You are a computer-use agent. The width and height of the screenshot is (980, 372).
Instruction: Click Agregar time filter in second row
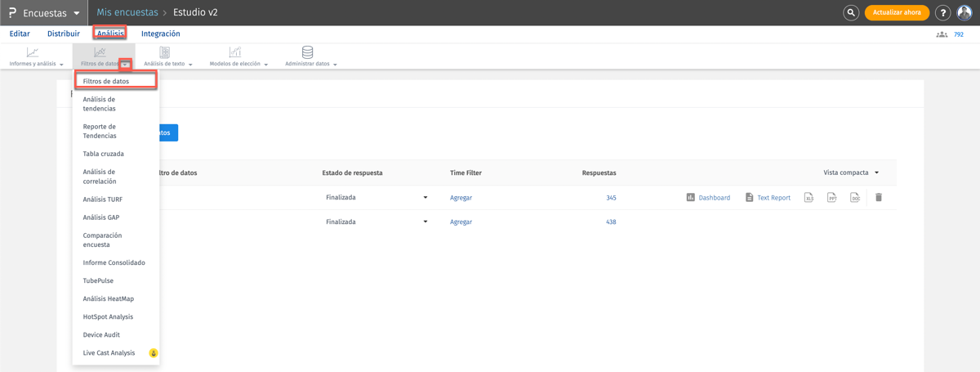click(461, 222)
